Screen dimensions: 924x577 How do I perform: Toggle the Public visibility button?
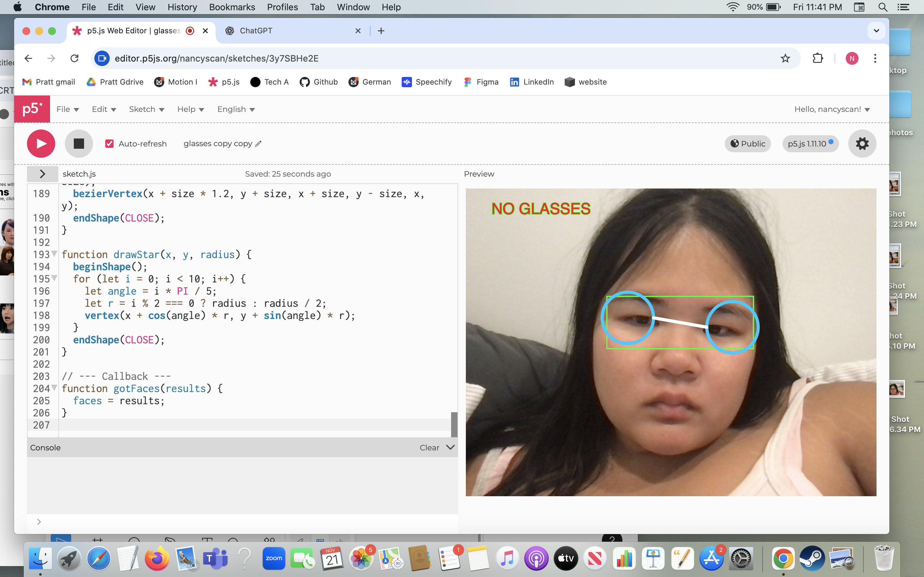748,144
